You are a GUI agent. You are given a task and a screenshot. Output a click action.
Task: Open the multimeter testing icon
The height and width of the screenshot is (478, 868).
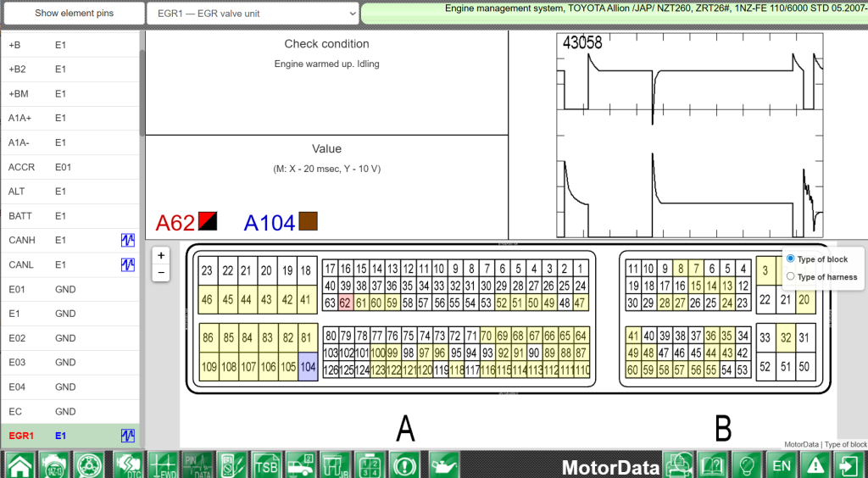click(232, 464)
